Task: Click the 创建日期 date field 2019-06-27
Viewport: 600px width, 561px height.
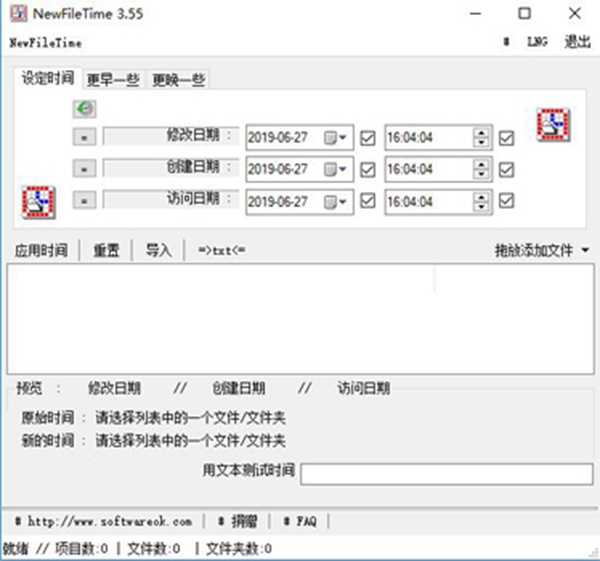Action: (x=300, y=169)
